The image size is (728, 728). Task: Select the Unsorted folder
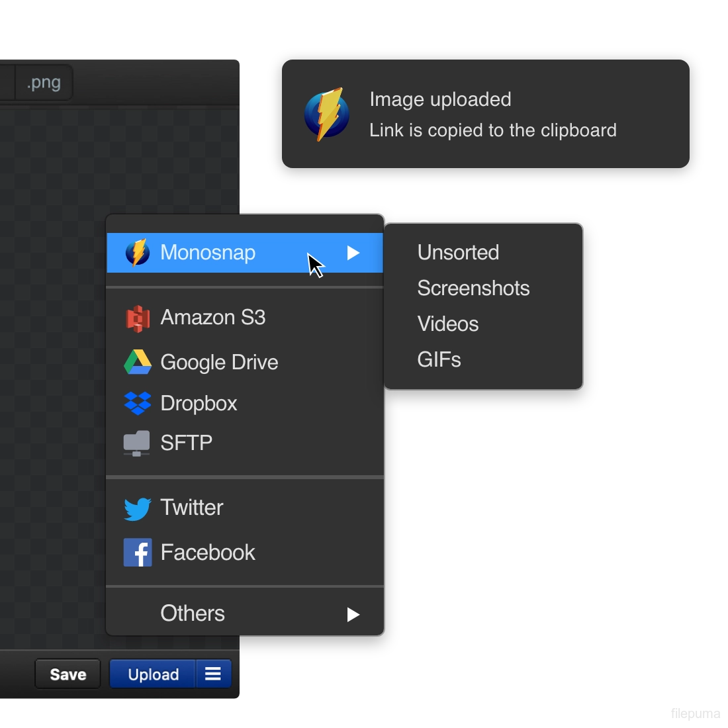coord(458,252)
